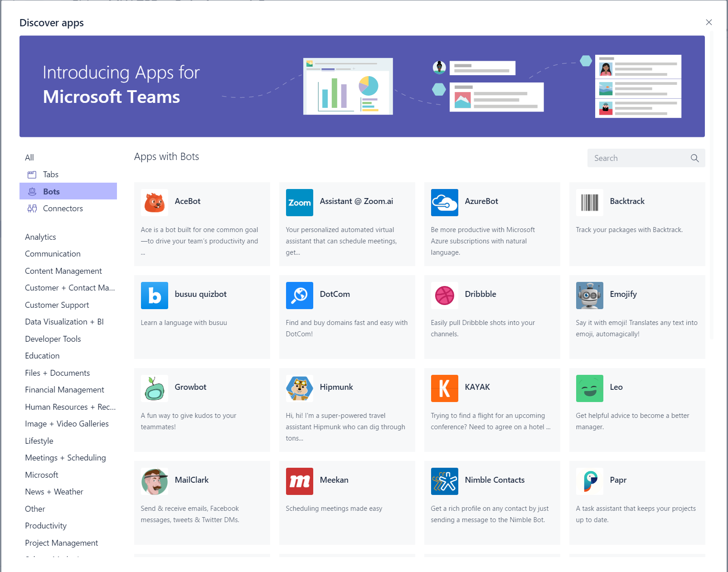The image size is (728, 572).
Task: Click the Hipmunk chipmunk icon
Action: tap(299, 388)
